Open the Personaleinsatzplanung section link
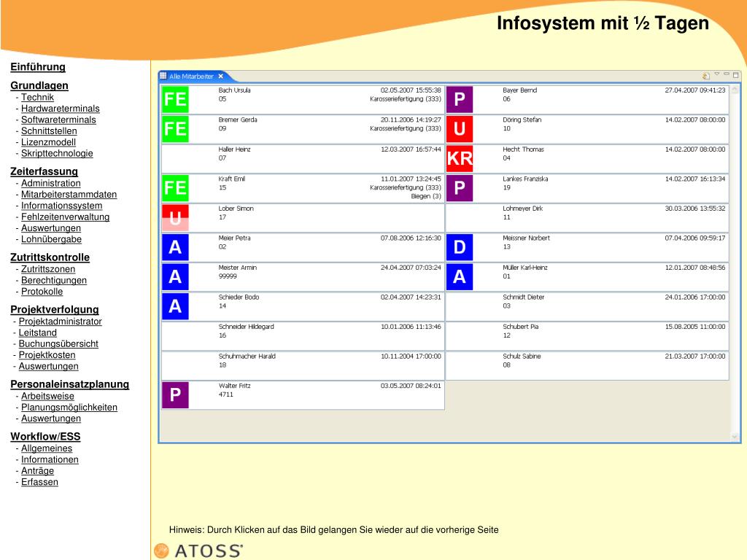Image resolution: width=747 pixels, height=560 pixels. point(70,384)
